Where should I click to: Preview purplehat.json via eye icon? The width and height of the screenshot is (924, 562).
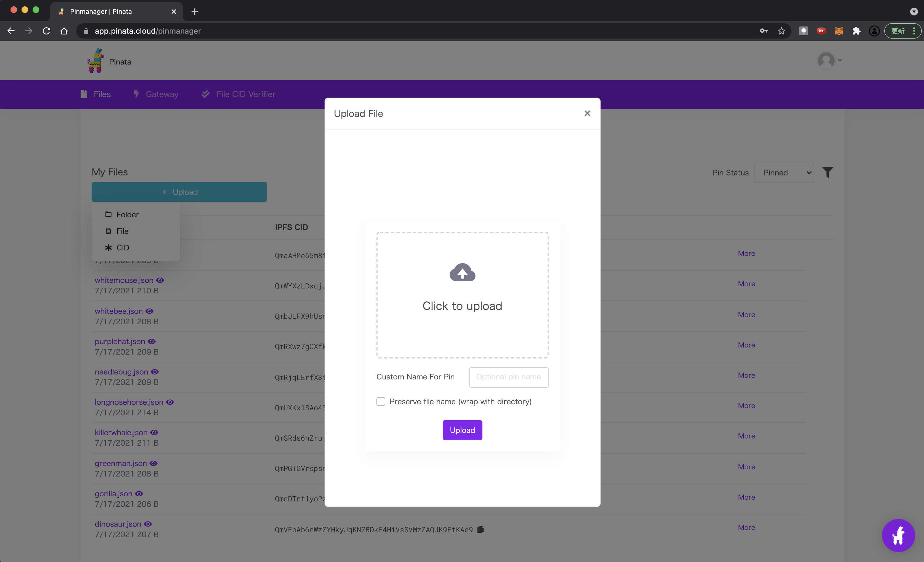152,341
